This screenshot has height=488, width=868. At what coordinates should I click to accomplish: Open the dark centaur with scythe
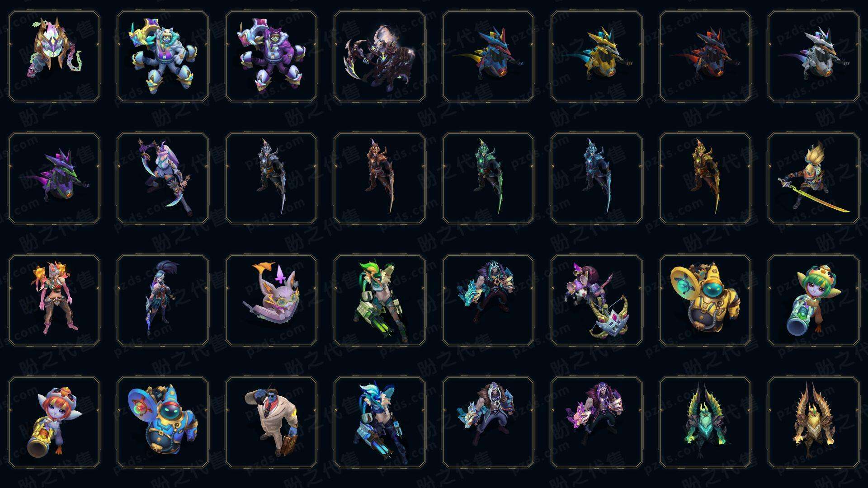[380, 56]
